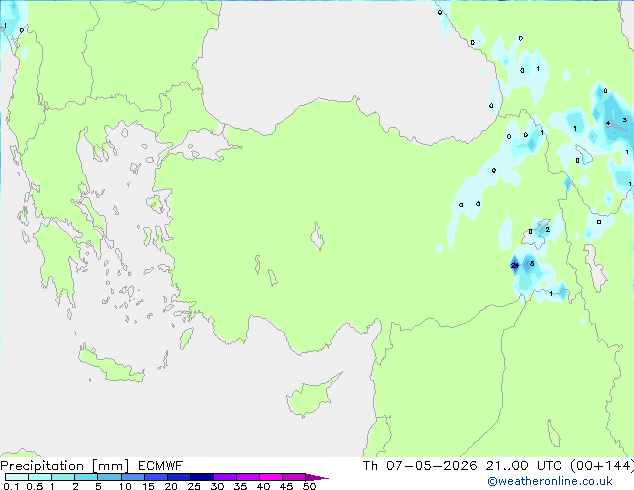Click the '35' legend tick label
The height and width of the screenshot is (490, 634).
[x=240, y=486]
